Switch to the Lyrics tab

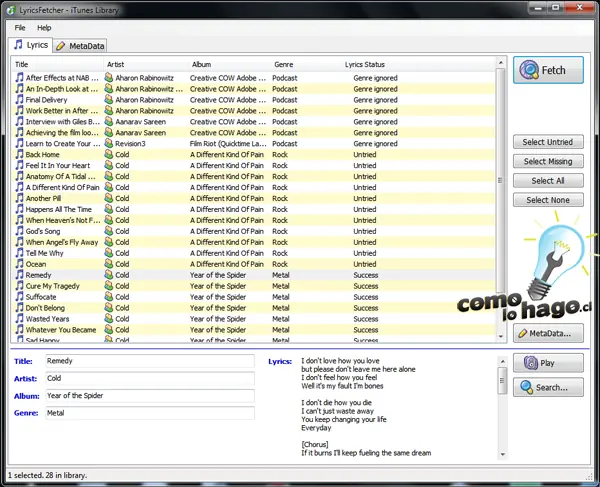click(31, 45)
